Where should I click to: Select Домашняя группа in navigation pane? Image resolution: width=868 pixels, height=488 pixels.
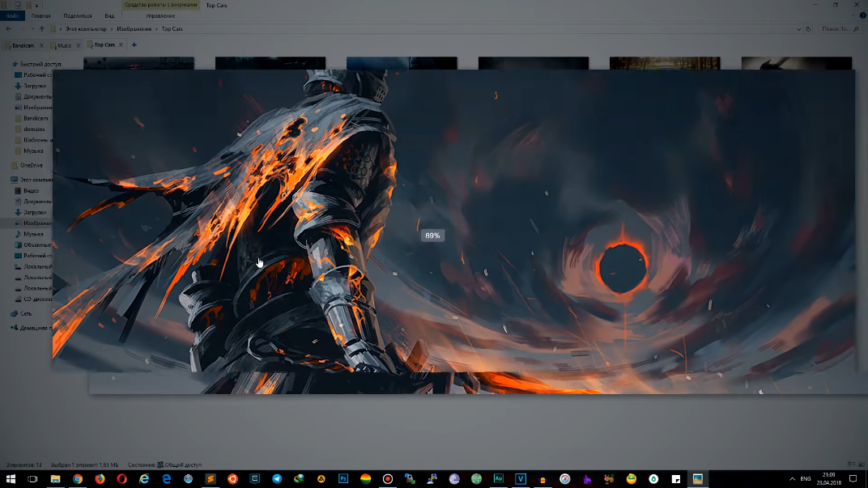[x=32, y=328]
